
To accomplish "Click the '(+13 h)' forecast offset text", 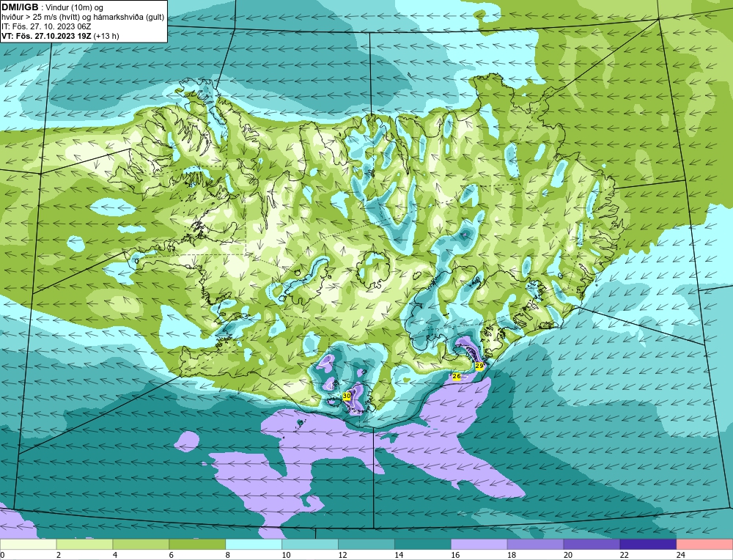I will (x=106, y=36).
